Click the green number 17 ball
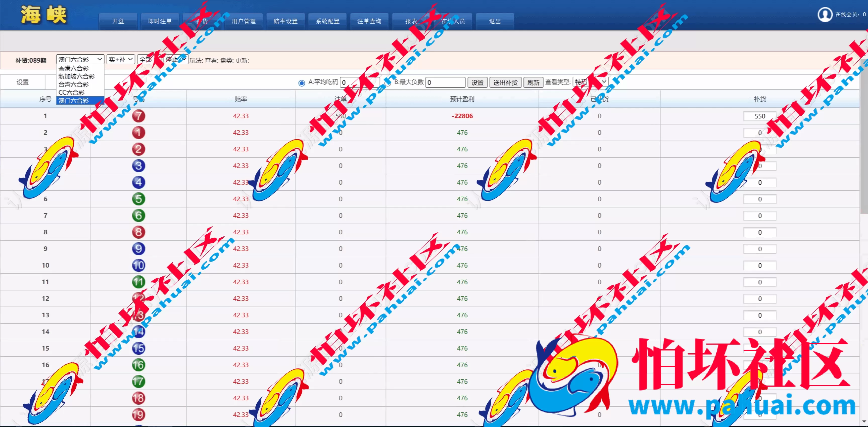 click(138, 381)
